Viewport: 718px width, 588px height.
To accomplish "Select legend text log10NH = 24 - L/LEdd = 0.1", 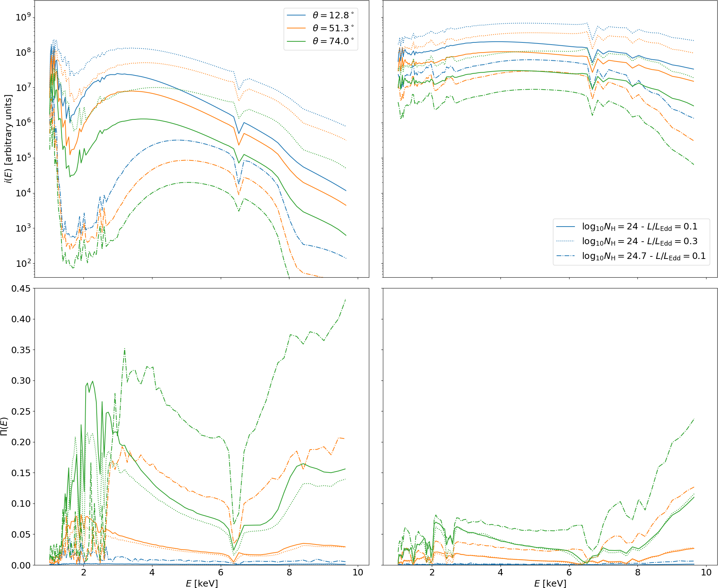I will (x=640, y=227).
